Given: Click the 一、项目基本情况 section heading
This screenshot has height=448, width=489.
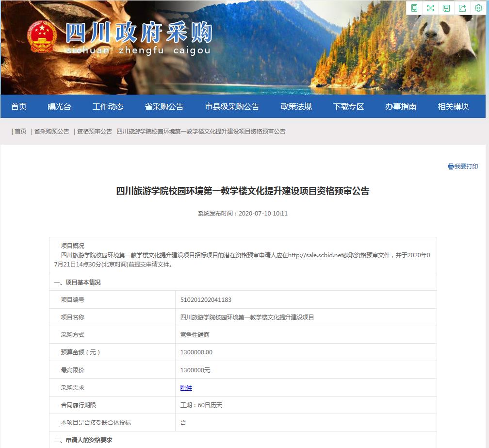Looking at the screenshot, I should pyautogui.click(x=77, y=282).
